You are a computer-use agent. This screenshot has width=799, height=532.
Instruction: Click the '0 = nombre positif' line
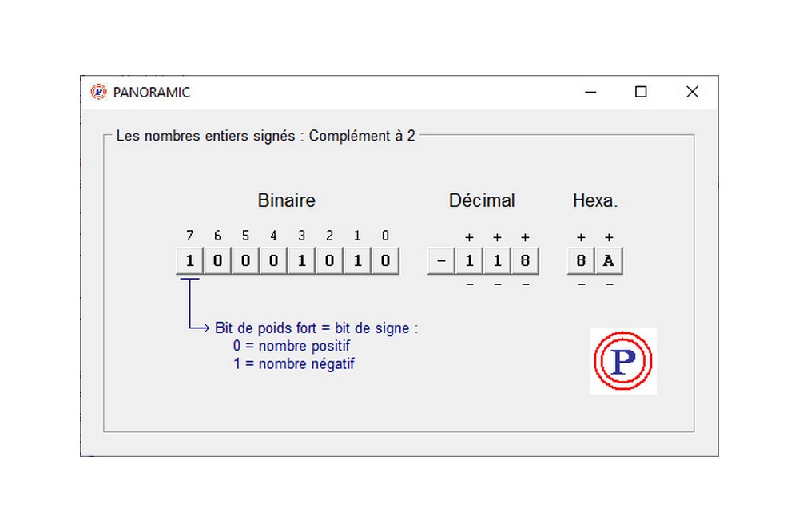click(x=292, y=346)
